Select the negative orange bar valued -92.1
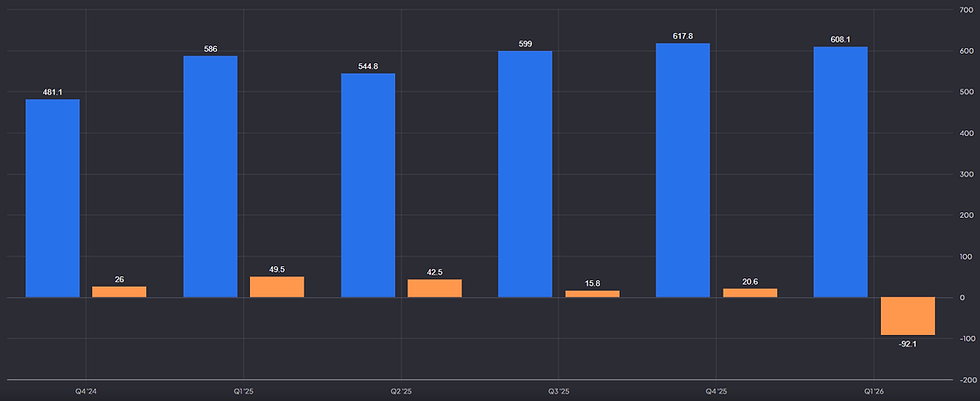The image size is (980, 401). 908,316
